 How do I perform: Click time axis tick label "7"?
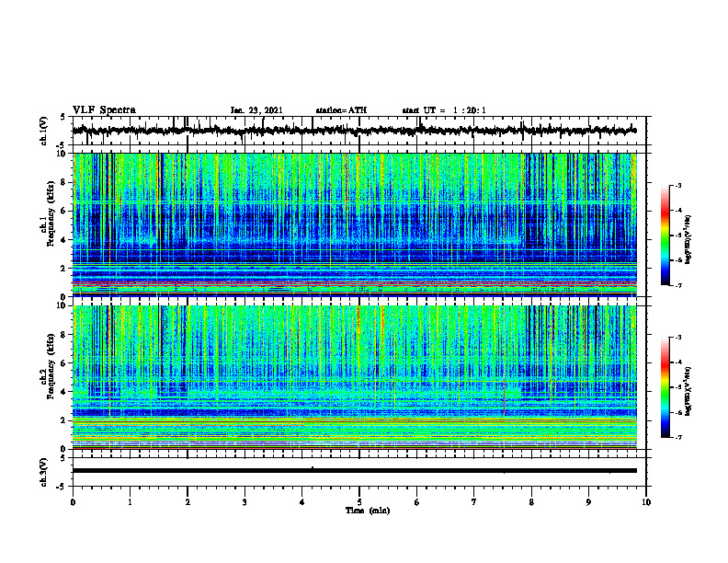click(x=474, y=502)
